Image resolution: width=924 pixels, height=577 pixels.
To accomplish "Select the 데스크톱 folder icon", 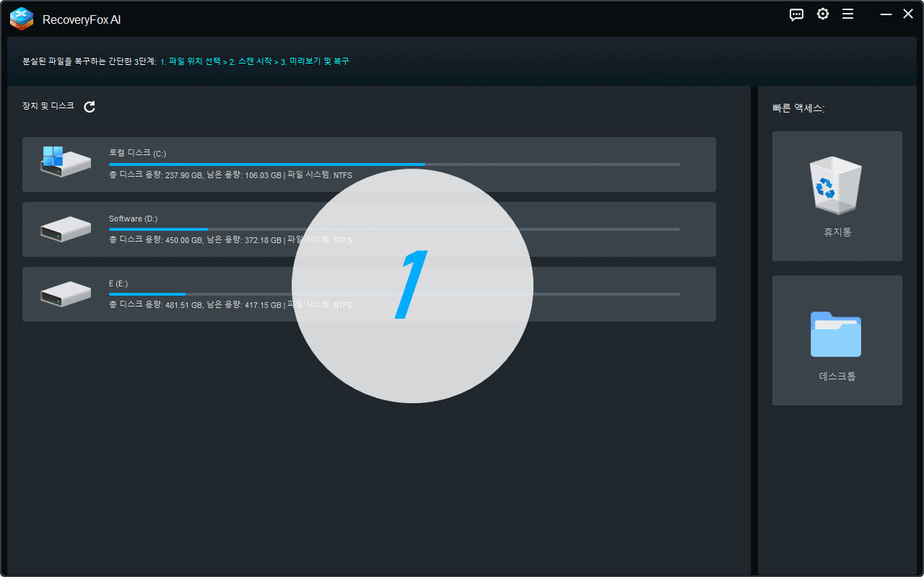I will click(836, 334).
